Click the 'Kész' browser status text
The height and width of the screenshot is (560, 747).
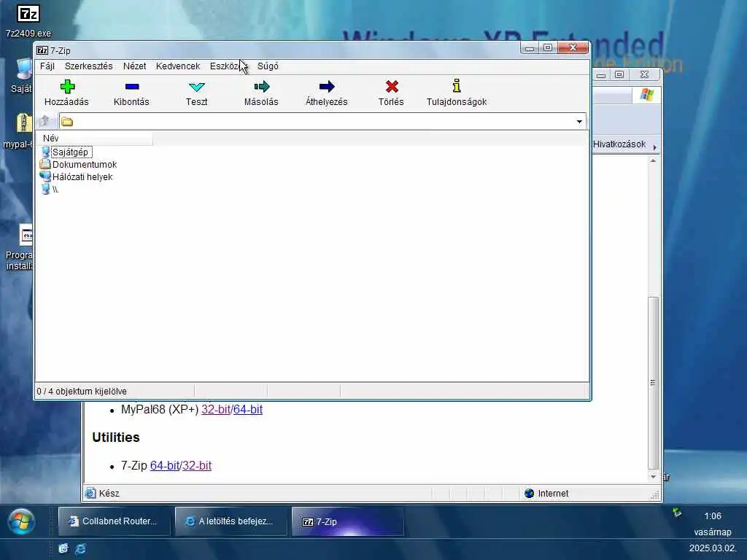click(109, 494)
